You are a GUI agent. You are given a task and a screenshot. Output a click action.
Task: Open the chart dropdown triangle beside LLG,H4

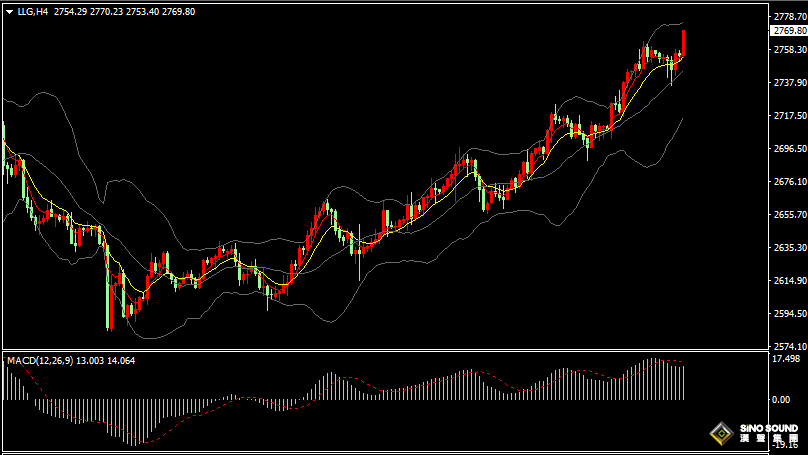coord(9,11)
